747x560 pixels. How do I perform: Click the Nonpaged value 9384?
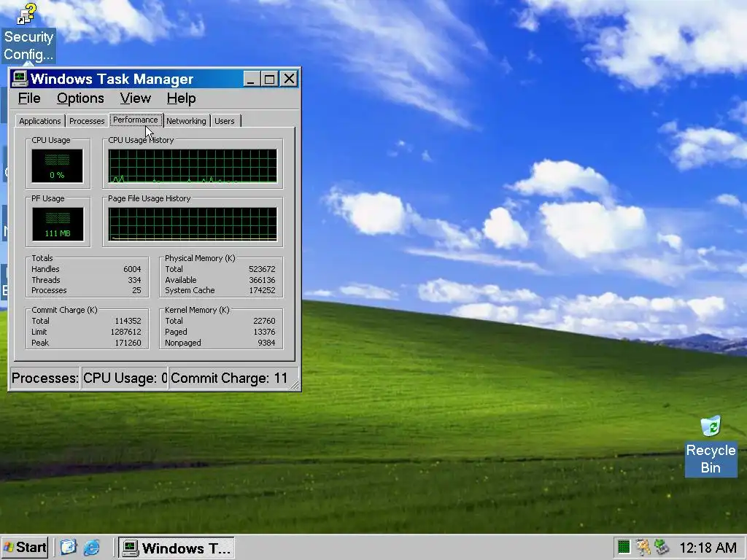tap(266, 343)
